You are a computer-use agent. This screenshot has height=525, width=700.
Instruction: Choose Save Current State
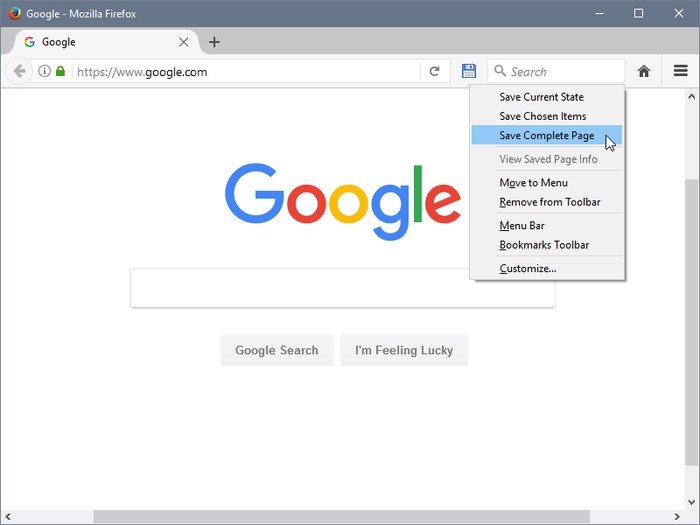[x=546, y=97]
